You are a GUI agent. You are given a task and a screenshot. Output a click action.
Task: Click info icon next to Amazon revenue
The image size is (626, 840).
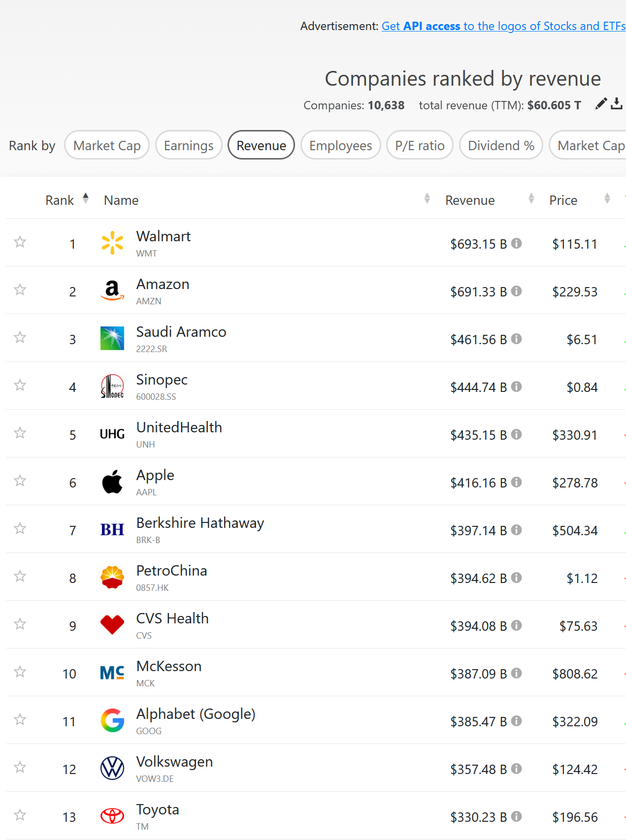click(x=516, y=291)
